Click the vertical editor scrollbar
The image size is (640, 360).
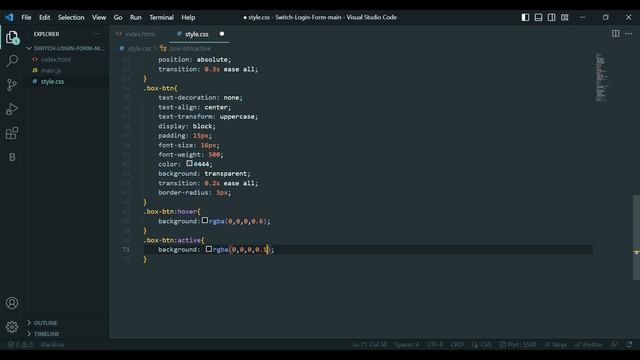pos(636,237)
